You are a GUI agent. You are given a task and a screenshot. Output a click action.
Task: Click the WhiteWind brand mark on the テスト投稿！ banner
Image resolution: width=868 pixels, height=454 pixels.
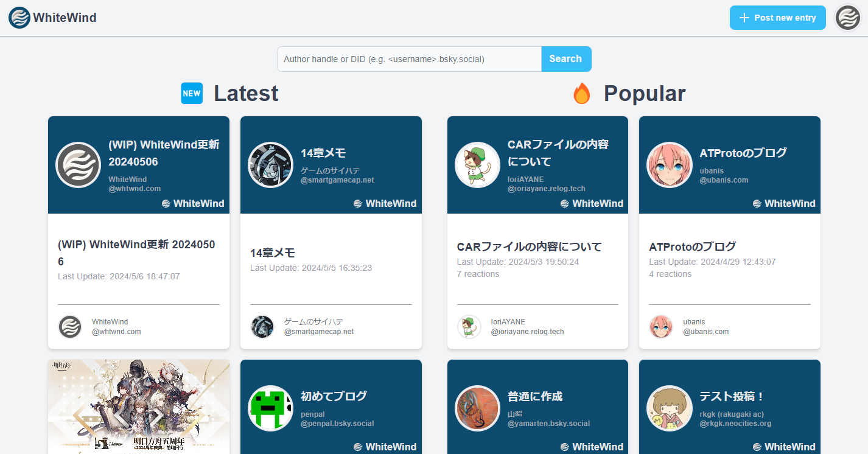tap(784, 447)
